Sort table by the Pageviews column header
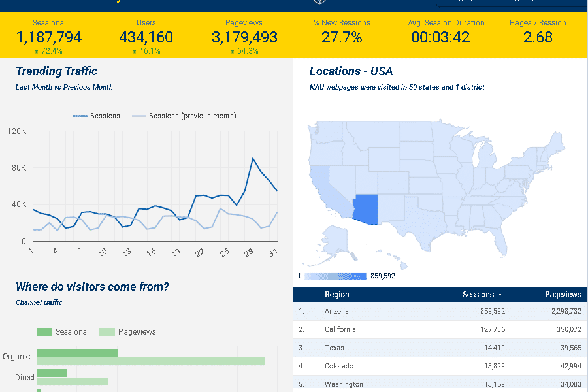 pos(563,295)
